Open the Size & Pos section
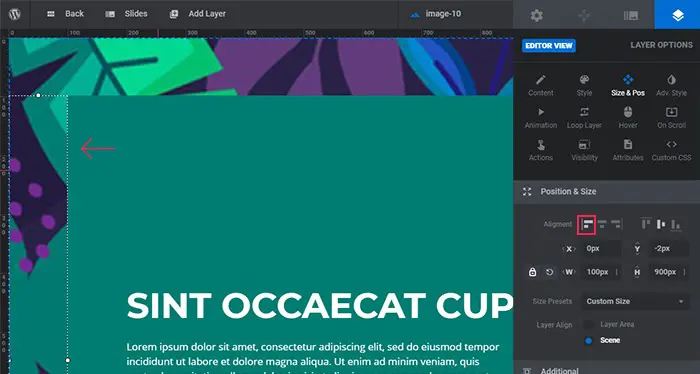The width and height of the screenshot is (700, 374). tap(628, 85)
